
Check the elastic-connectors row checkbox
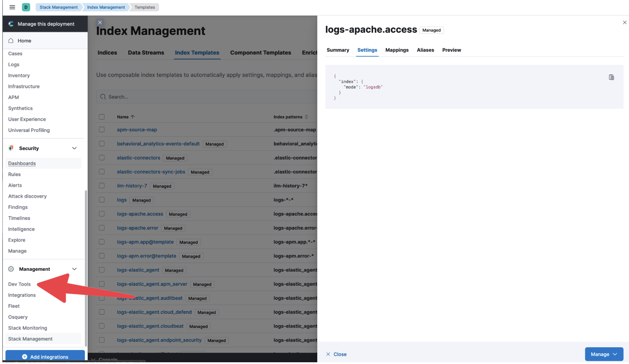click(102, 157)
